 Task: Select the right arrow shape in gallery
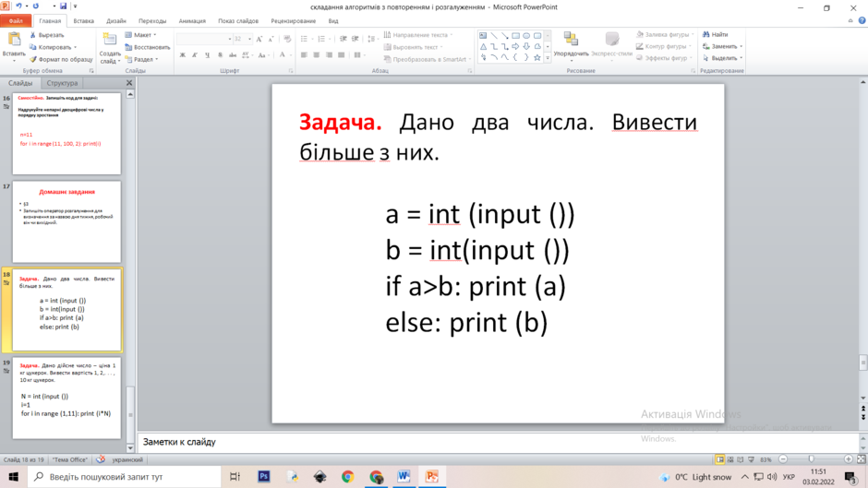click(515, 46)
